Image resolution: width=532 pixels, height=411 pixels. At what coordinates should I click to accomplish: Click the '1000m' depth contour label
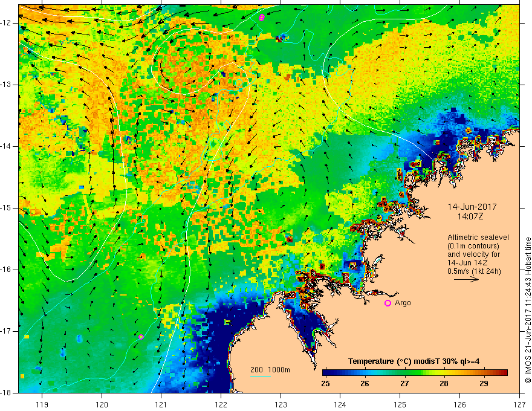tap(279, 370)
